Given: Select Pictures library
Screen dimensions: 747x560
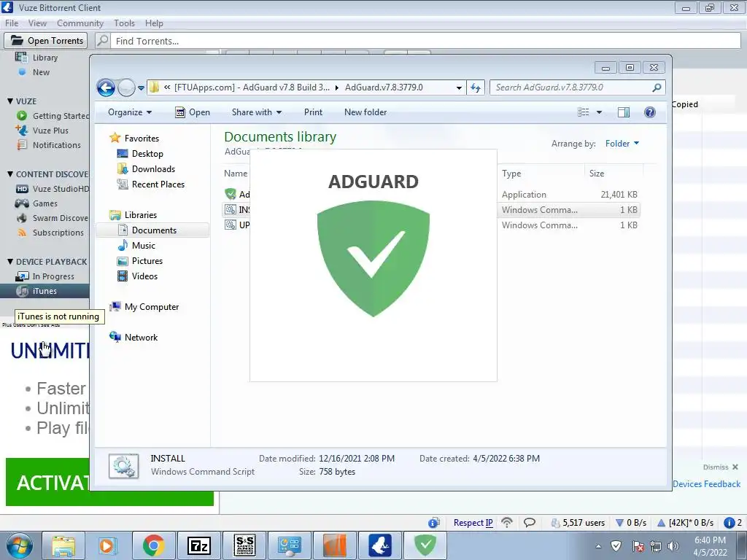Looking at the screenshot, I should (141, 261).
